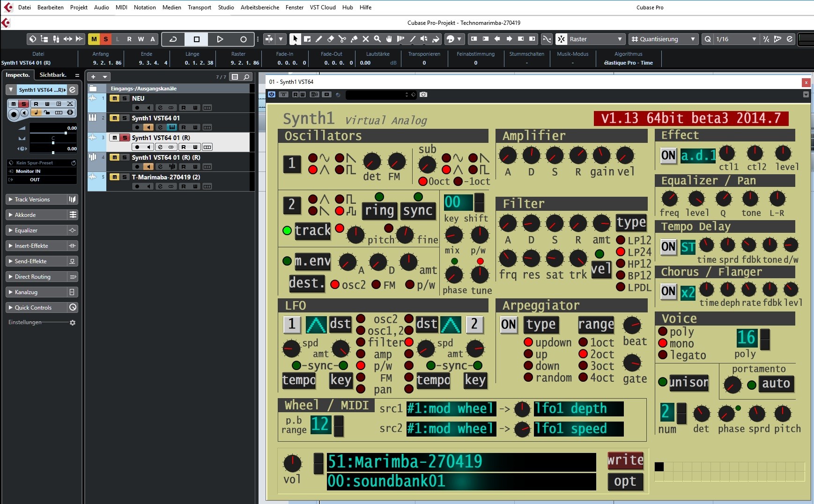The height and width of the screenshot is (504, 814).
Task: Unmute the T-Marimaba-270419 (2) track
Action: [114, 177]
